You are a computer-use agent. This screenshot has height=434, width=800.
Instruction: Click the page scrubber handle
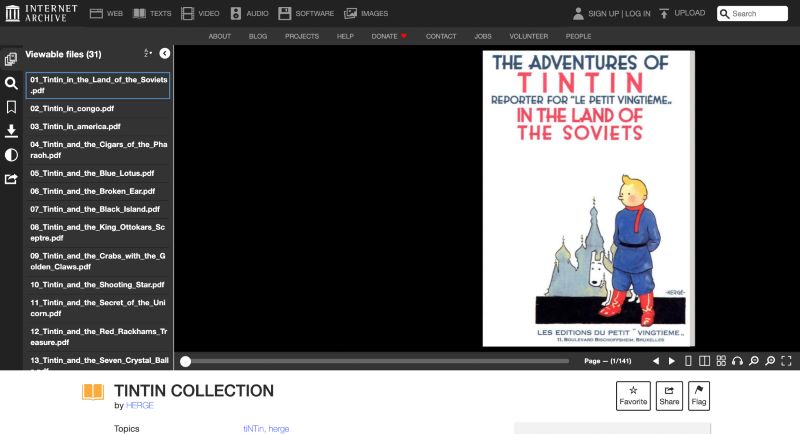[186, 361]
